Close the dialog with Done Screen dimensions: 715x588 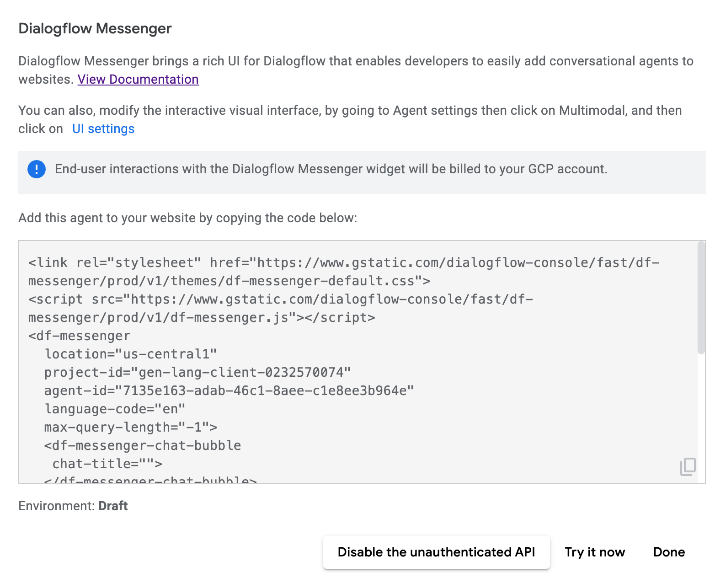(669, 552)
